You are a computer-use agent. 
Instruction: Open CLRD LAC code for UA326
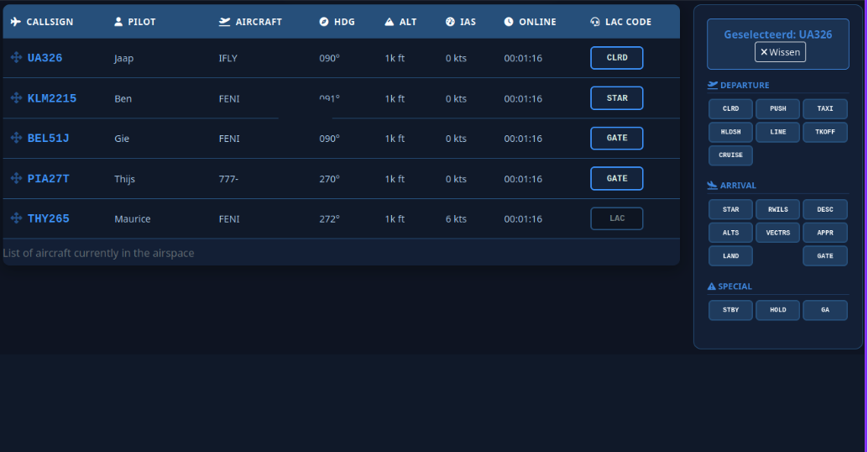pos(617,58)
